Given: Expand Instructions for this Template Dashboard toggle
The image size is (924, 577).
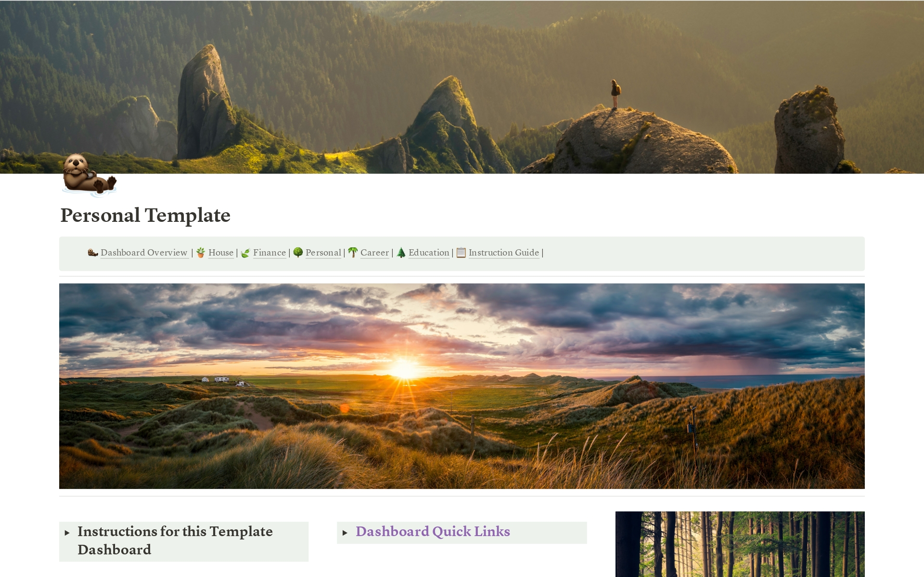Looking at the screenshot, I should (67, 533).
